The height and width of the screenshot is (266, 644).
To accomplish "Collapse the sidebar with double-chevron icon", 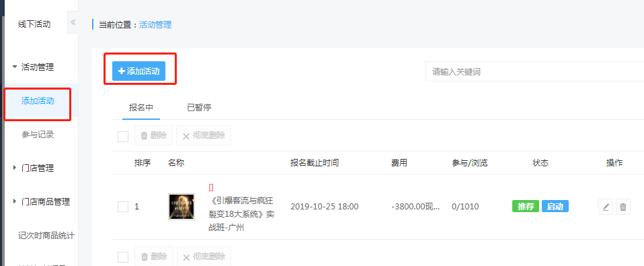I will (73, 22).
